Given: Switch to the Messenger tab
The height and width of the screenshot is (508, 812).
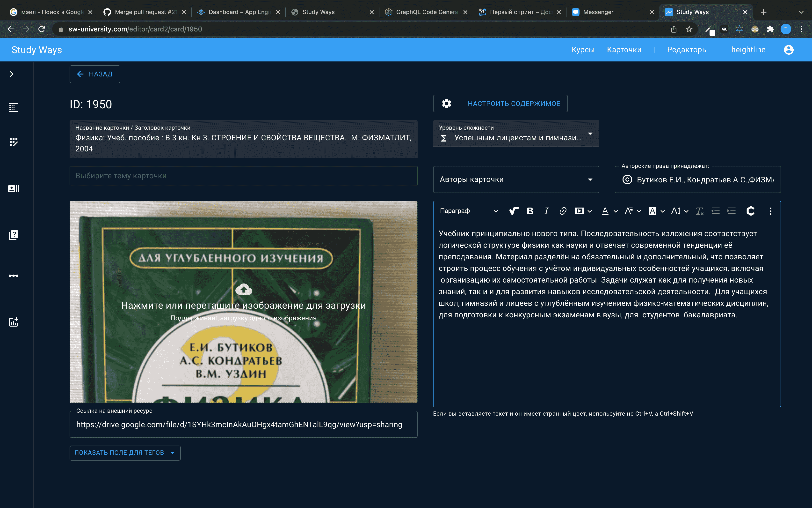Looking at the screenshot, I should pyautogui.click(x=613, y=12).
